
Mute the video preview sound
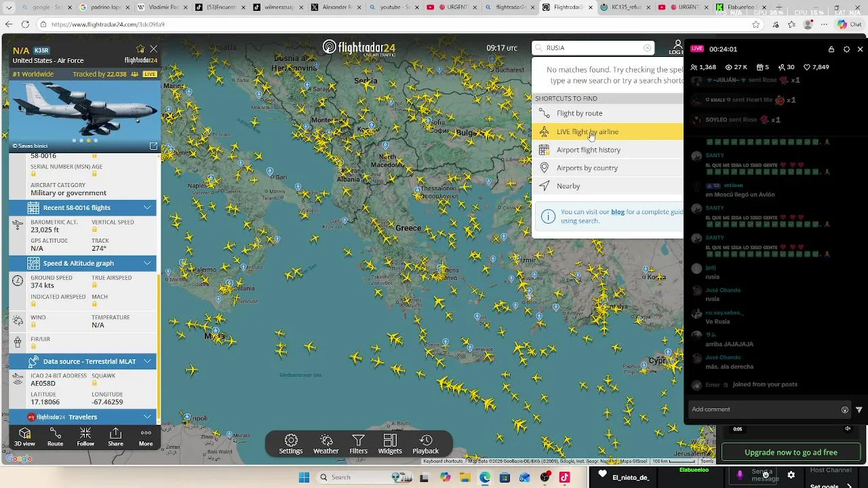click(x=848, y=428)
